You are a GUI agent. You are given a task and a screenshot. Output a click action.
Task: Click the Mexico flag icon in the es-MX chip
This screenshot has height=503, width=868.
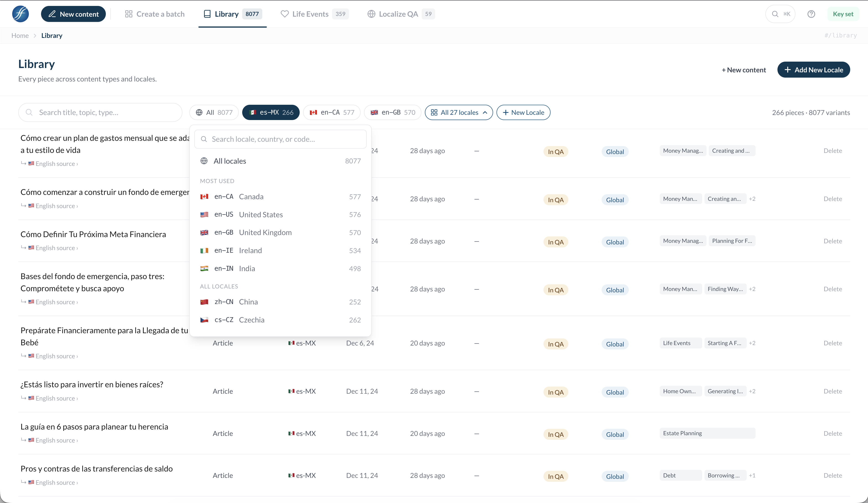tap(252, 112)
